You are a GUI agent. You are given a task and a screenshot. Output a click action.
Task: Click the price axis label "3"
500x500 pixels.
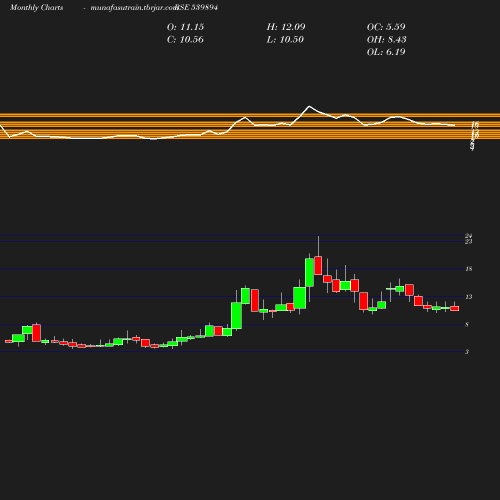click(467, 352)
